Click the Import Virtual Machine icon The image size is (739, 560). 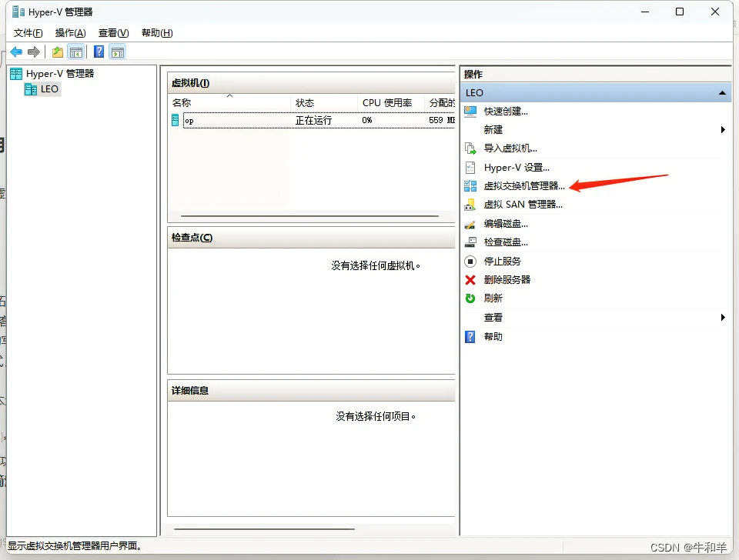click(470, 148)
